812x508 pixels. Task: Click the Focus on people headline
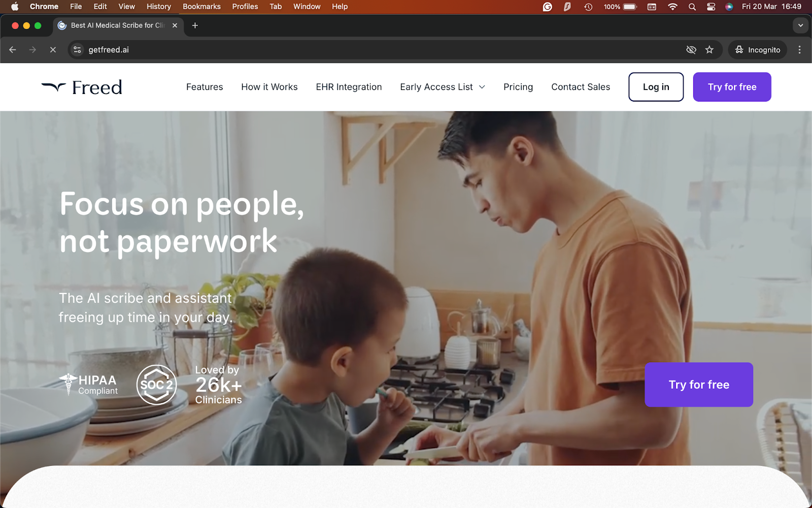[182, 222]
